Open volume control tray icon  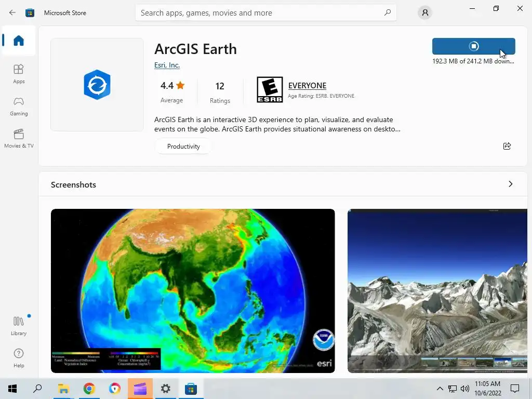tap(465, 389)
